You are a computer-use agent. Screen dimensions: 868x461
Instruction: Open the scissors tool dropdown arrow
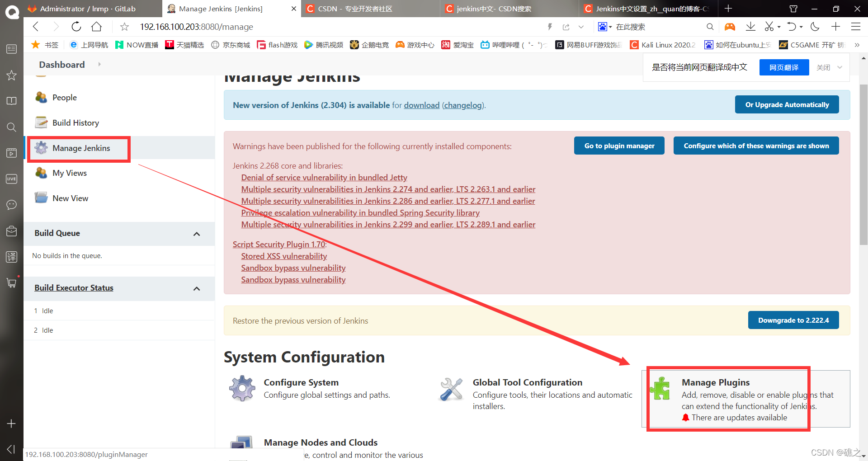click(779, 27)
